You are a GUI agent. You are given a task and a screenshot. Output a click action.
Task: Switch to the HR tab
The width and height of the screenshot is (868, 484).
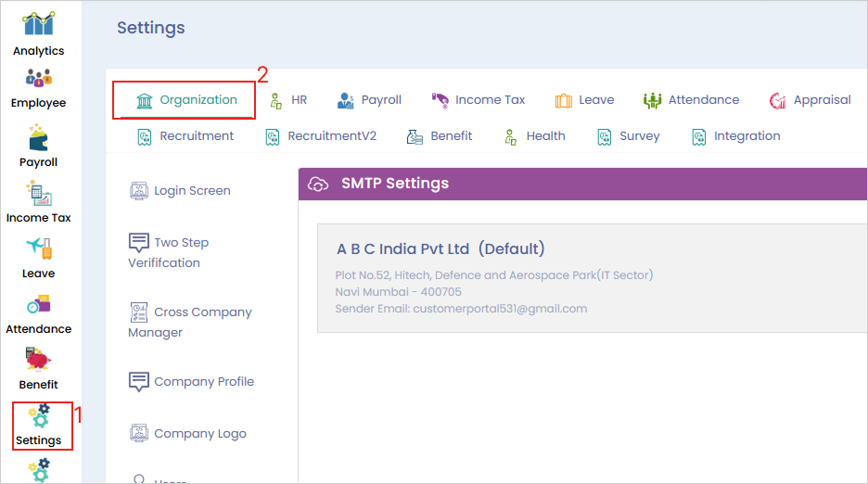[x=288, y=100]
